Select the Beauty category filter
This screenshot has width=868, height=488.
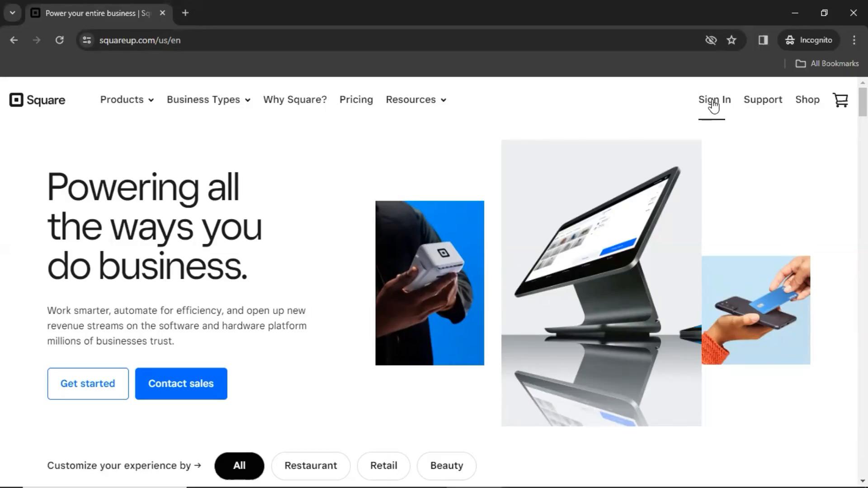point(447,465)
